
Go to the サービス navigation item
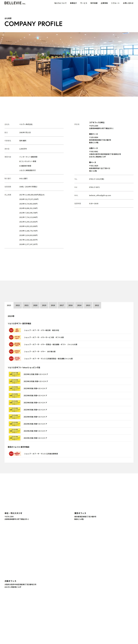84,3
